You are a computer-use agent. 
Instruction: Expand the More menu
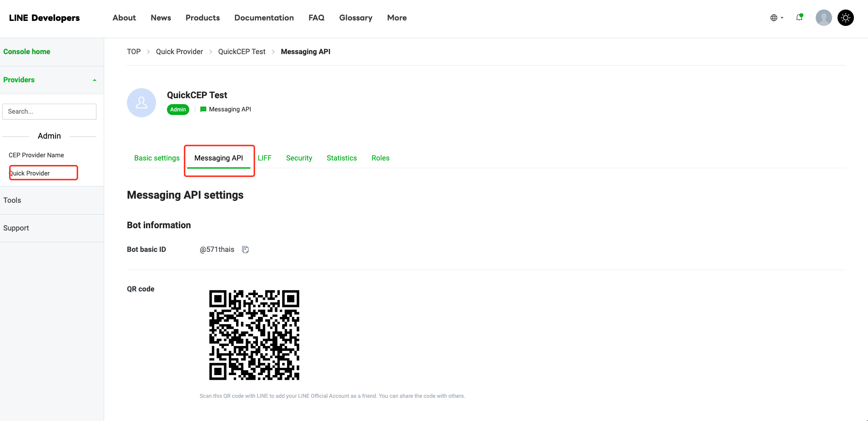point(397,18)
